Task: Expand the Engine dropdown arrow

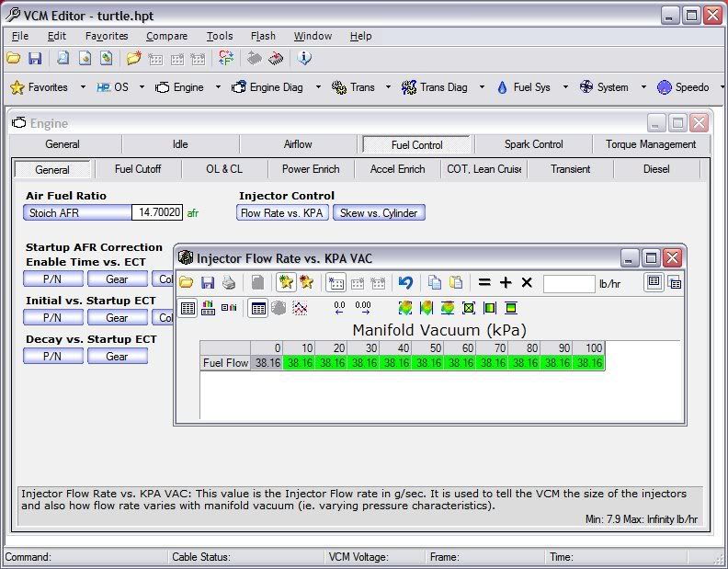Action: click(218, 86)
